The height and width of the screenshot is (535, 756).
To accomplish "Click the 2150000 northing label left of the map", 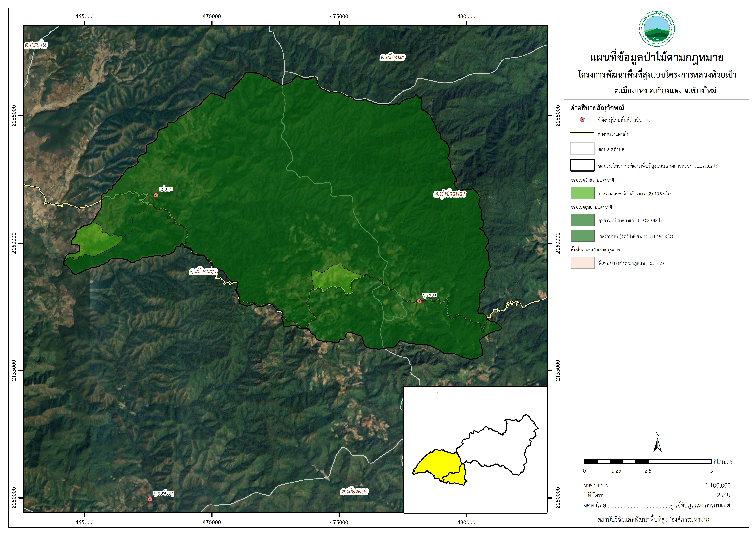I will [x=14, y=498].
